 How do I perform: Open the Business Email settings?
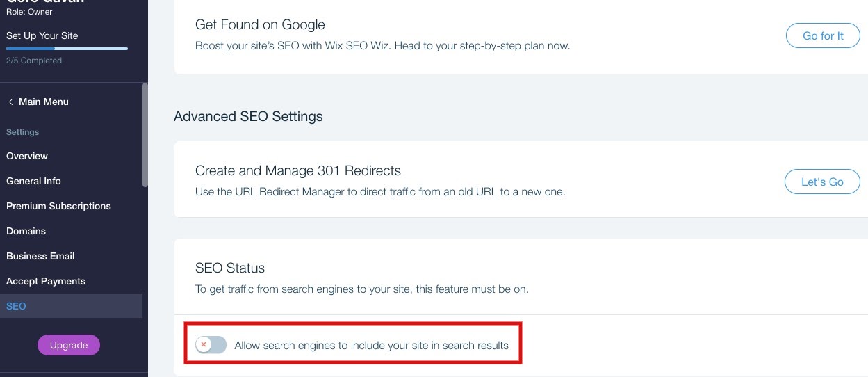[x=40, y=256]
